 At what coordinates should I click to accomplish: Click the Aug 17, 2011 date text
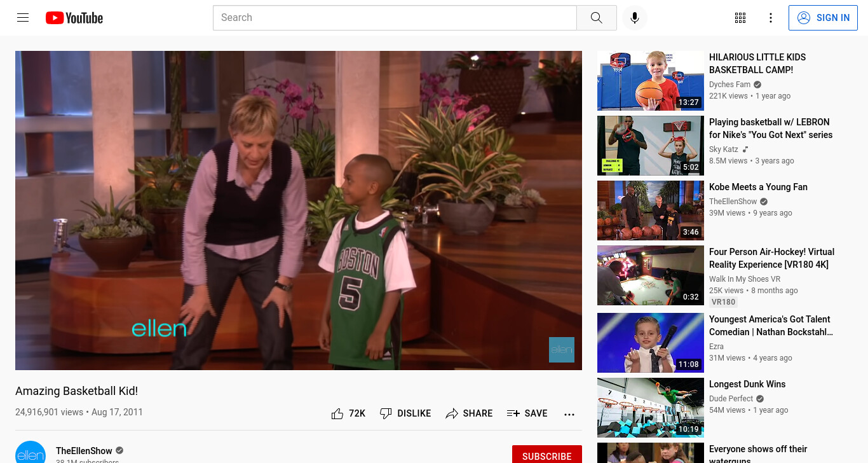pyautogui.click(x=117, y=412)
